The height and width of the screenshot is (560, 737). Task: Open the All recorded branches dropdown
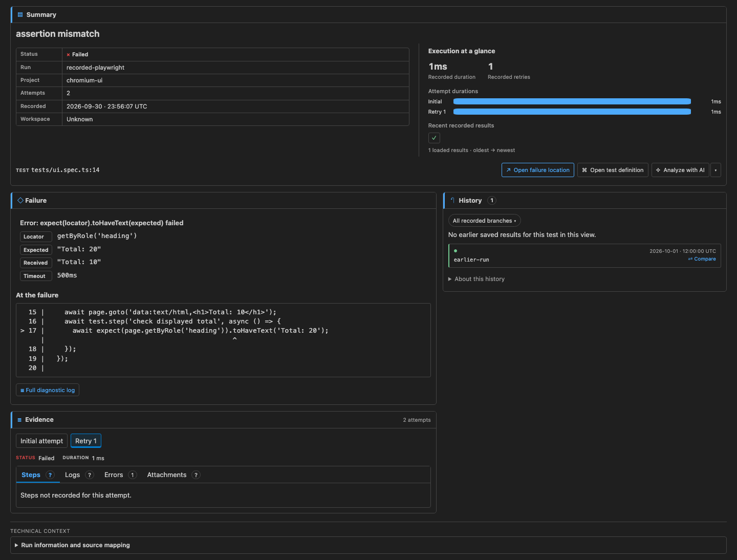pyautogui.click(x=484, y=221)
